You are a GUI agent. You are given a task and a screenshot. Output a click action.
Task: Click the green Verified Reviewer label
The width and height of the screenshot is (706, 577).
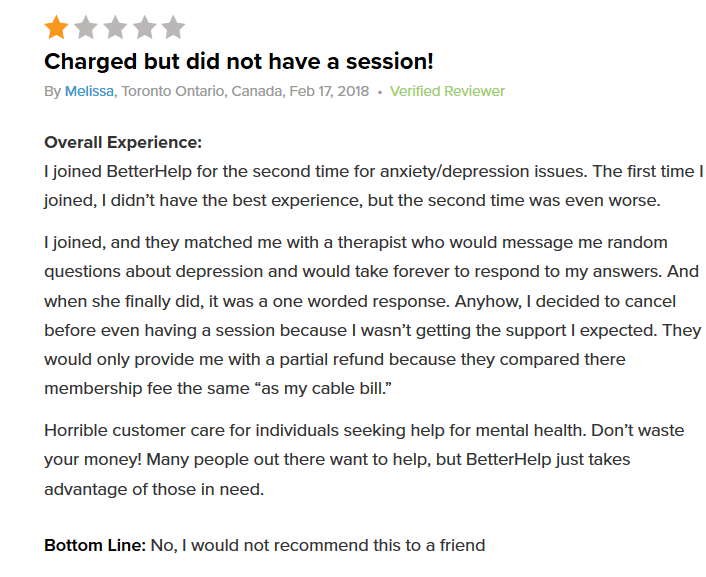coord(447,91)
